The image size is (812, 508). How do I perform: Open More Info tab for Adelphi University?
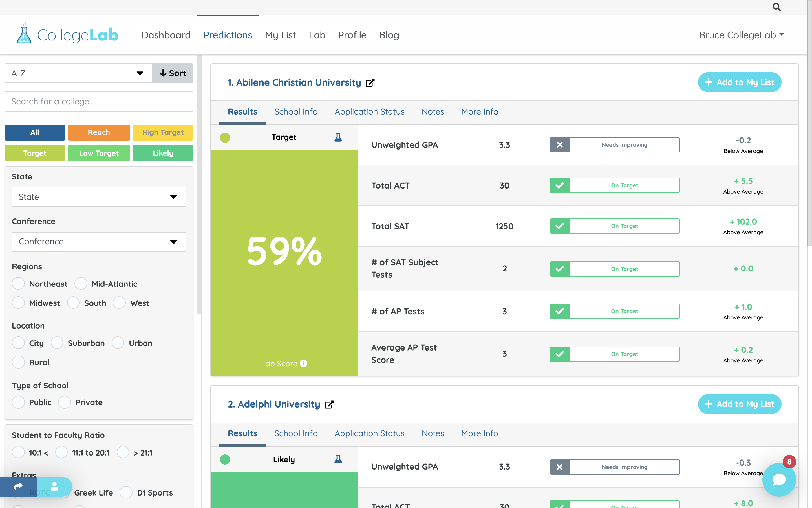coord(480,433)
